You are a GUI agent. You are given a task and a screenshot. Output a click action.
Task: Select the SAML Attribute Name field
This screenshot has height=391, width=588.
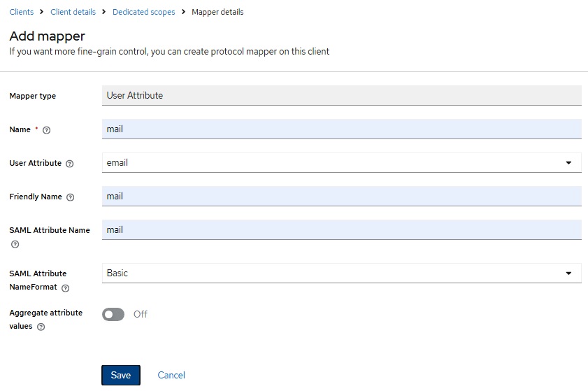click(x=342, y=229)
